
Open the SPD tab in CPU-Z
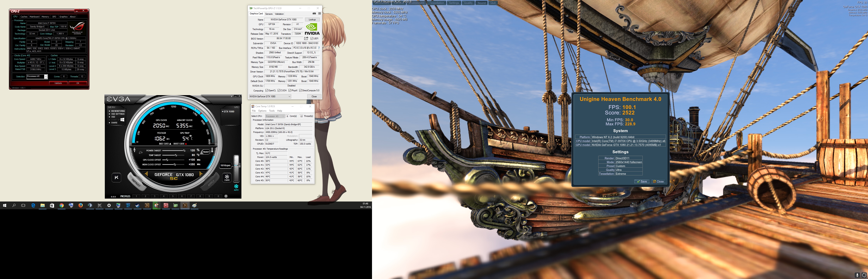[54, 16]
